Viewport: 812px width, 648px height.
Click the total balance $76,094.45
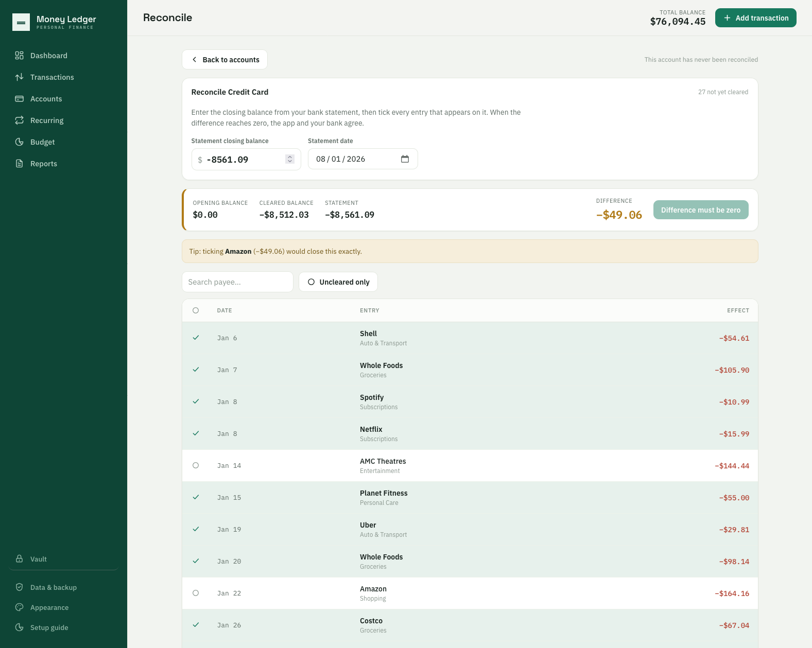click(678, 22)
